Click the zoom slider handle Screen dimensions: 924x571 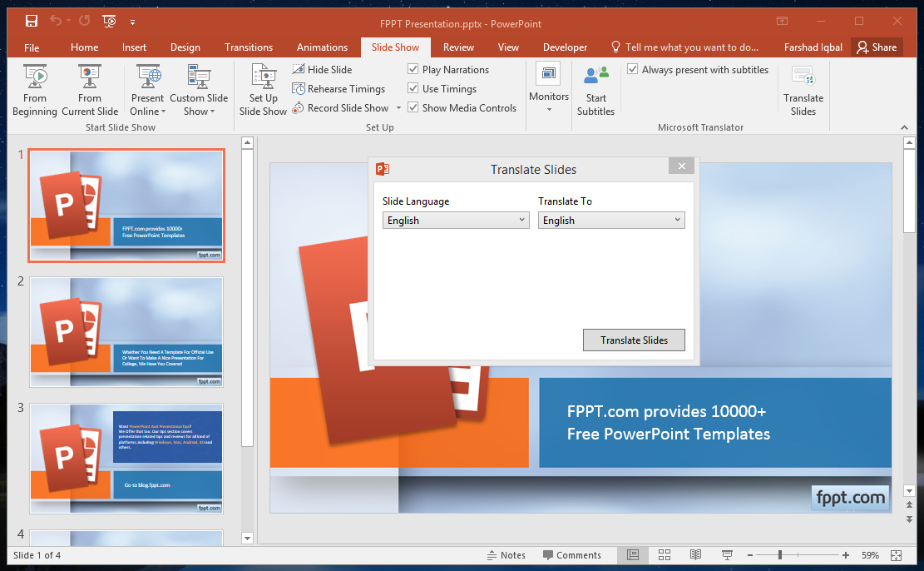pyautogui.click(x=779, y=555)
